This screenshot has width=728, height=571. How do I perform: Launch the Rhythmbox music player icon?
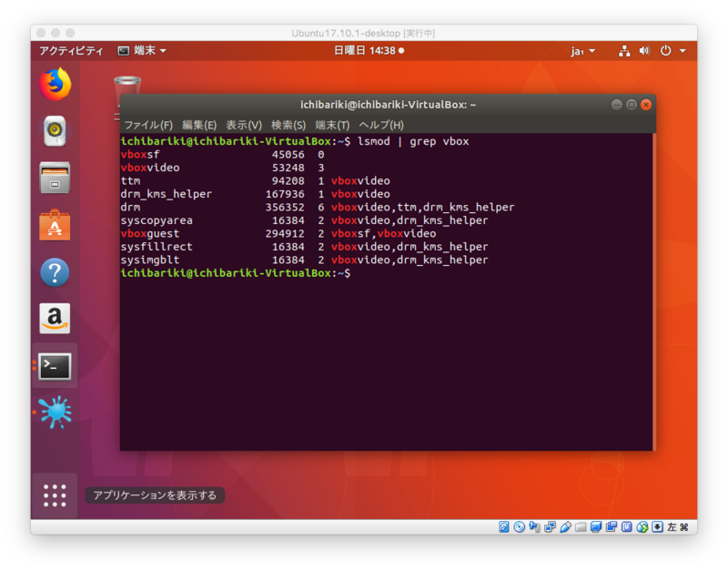pos(55,130)
